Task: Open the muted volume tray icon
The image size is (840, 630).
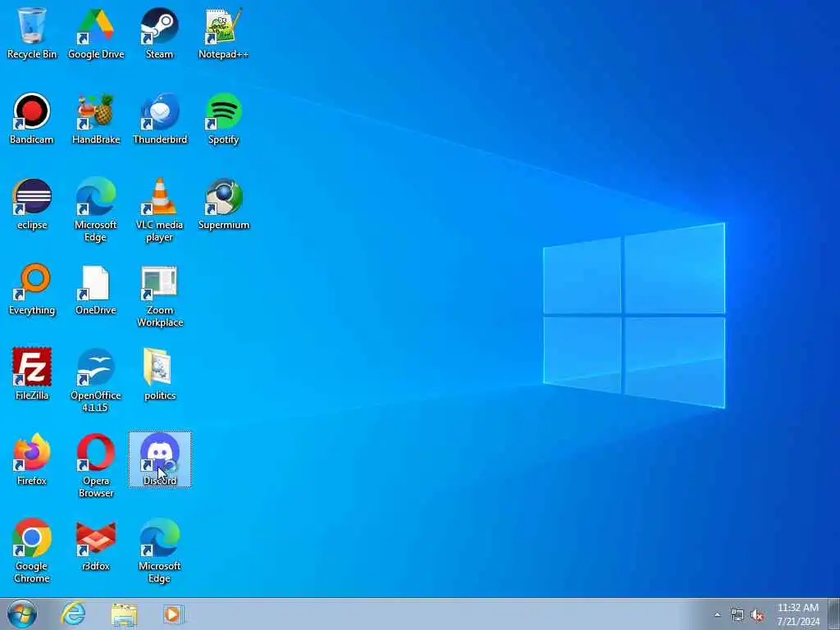Action: coord(757,615)
